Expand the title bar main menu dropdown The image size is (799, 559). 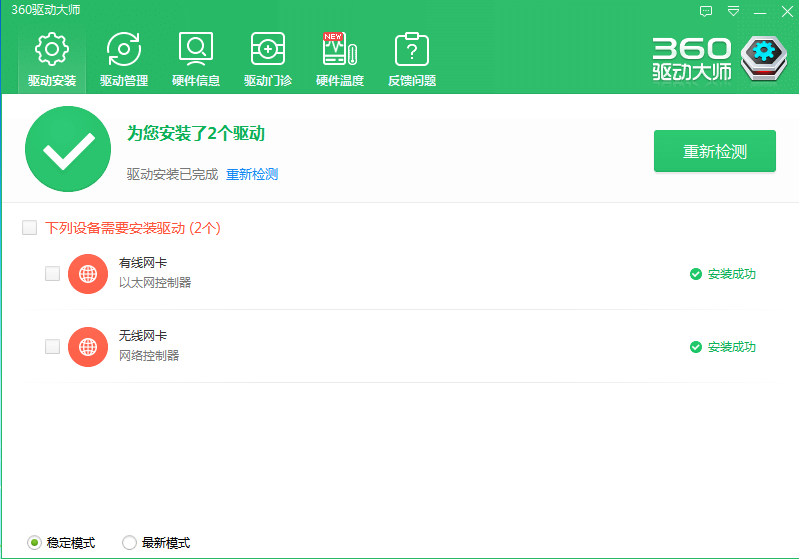(x=733, y=11)
